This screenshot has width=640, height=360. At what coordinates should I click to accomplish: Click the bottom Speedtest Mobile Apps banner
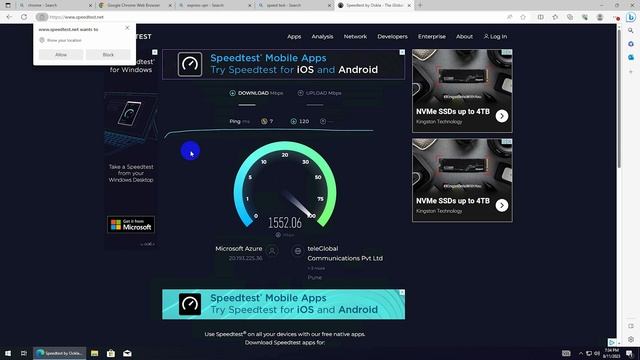point(284,304)
